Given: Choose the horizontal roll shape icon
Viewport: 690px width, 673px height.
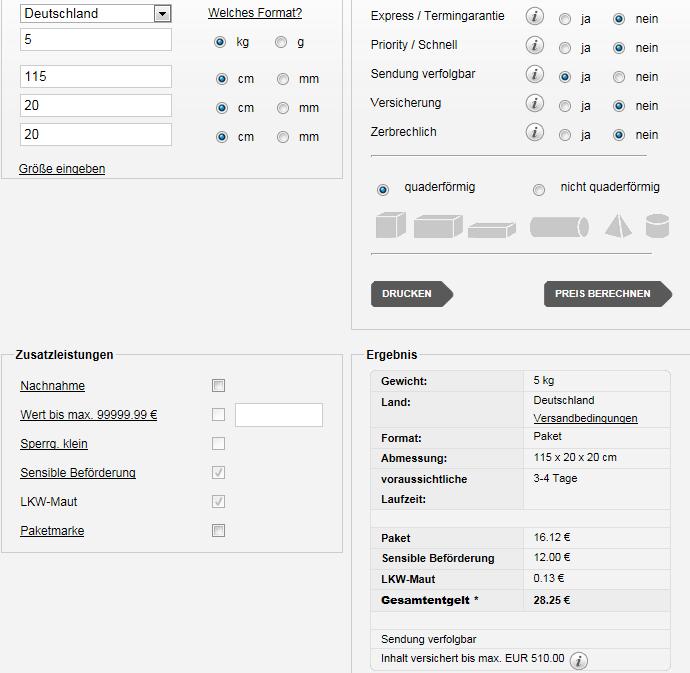Looking at the screenshot, I should click(559, 227).
